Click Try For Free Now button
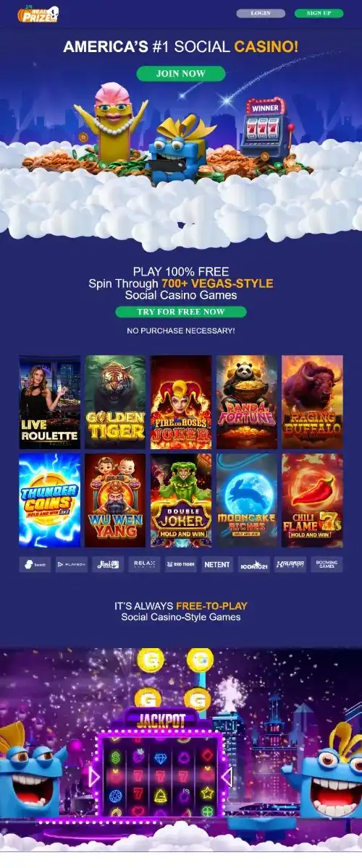Image resolution: width=362 pixels, height=868 pixels. [181, 312]
